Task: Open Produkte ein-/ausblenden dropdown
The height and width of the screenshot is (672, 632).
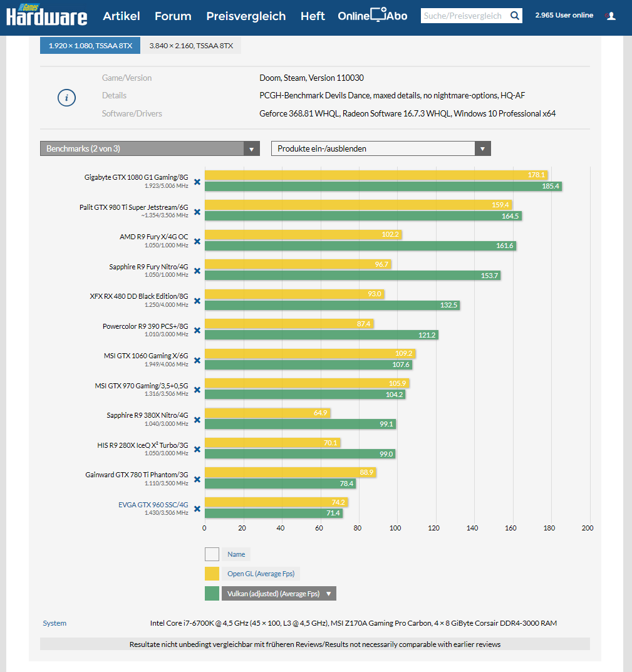Action: (x=381, y=148)
